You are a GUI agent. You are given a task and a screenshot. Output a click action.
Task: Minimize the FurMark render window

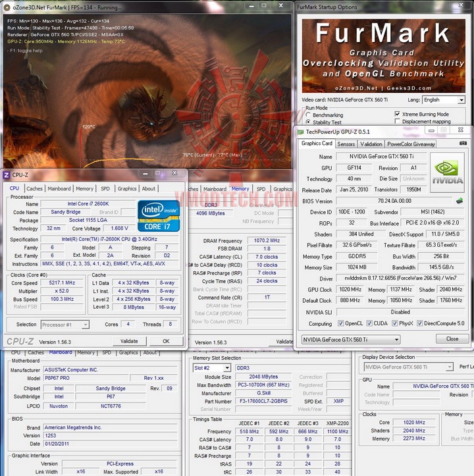[251, 6]
